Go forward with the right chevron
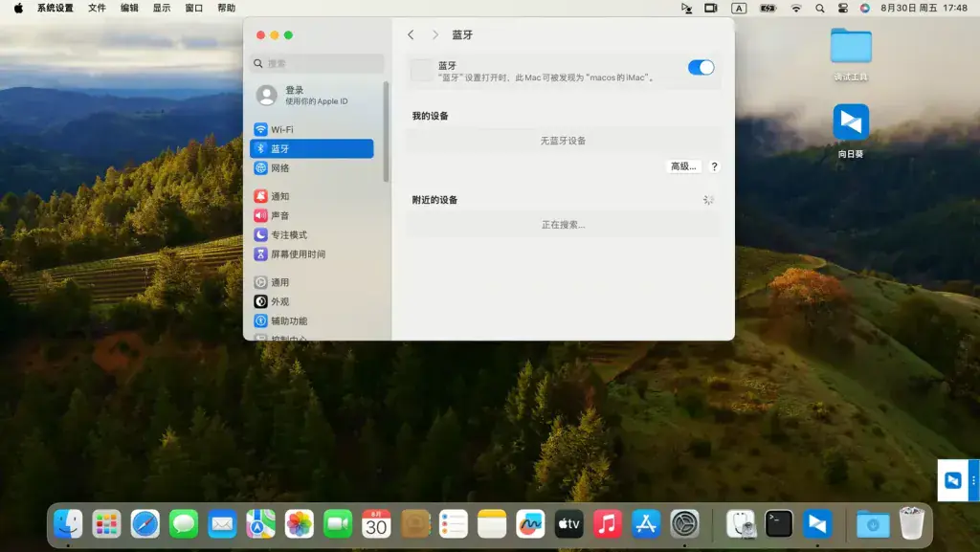 [x=435, y=35]
